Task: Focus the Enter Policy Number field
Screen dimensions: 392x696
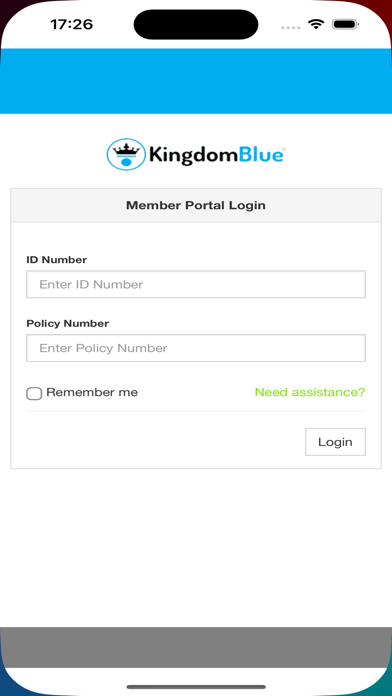Action: [x=196, y=348]
